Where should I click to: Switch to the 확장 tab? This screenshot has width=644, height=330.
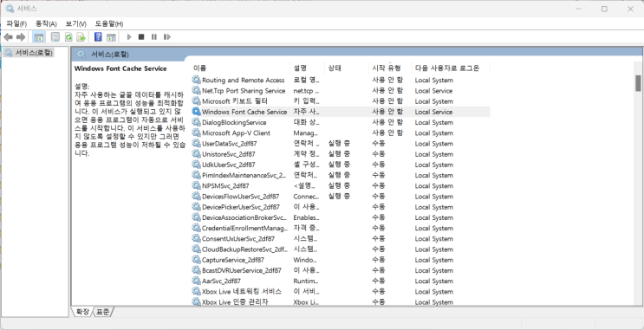[x=82, y=312]
